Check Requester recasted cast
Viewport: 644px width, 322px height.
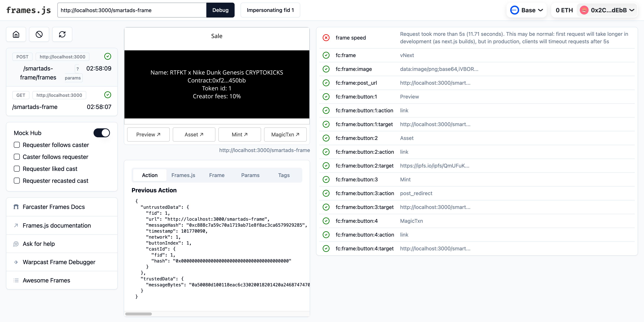click(17, 181)
